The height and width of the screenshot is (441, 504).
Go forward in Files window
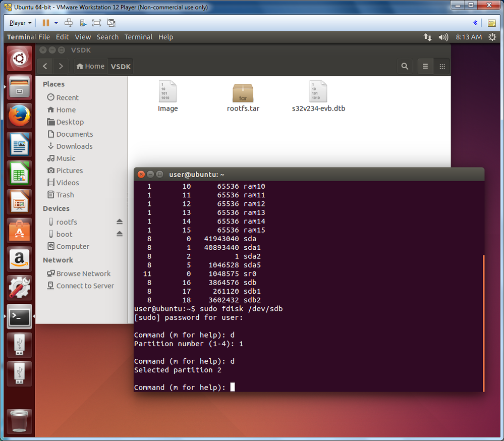click(61, 66)
